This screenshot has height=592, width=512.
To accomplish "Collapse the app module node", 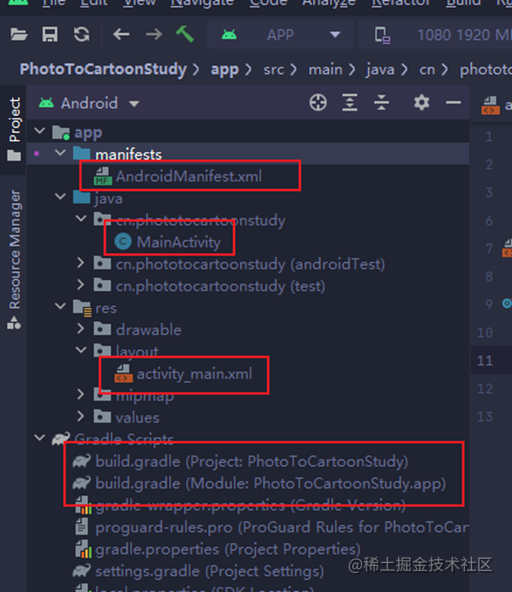I will 40,131.
